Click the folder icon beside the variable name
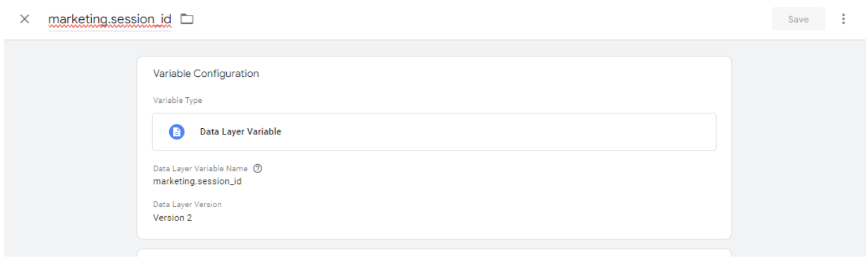 click(x=187, y=19)
